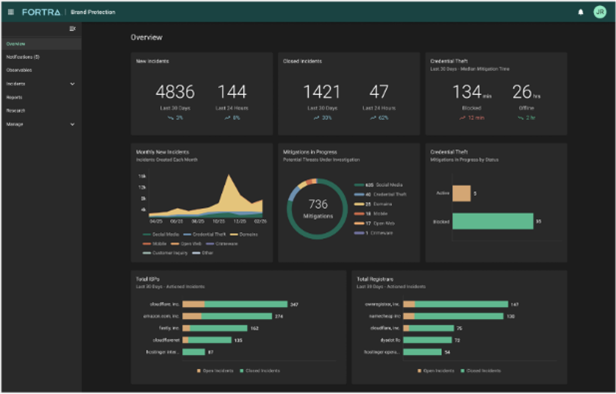Click the Active bar in Credential Theft chart

tap(462, 193)
